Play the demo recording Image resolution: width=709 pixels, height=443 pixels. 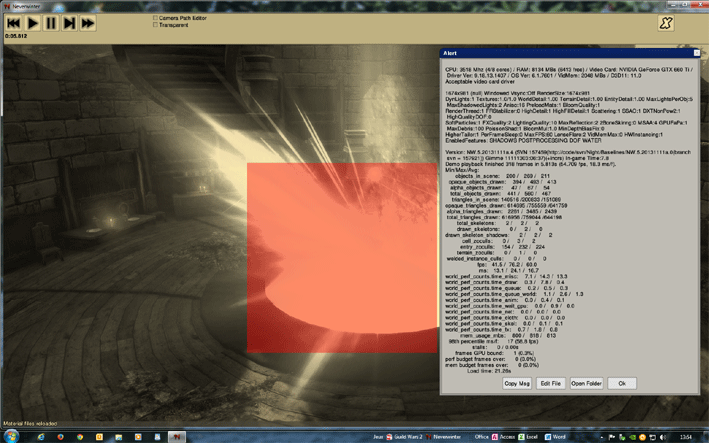click(33, 23)
